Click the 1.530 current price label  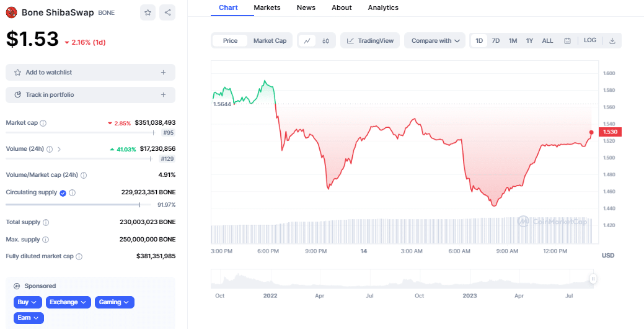click(x=611, y=132)
